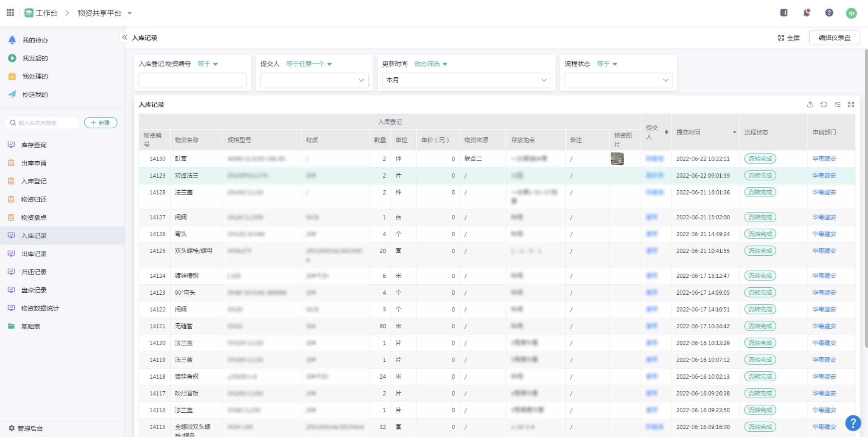868x437 pixels.
Task: Refresh the 入库记录 table
Action: (824, 105)
